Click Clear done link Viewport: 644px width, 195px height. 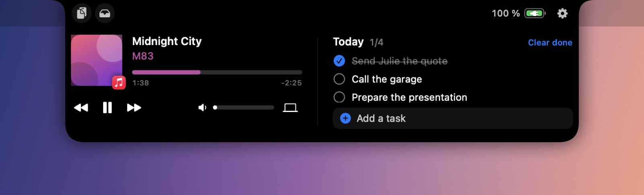[x=550, y=43]
